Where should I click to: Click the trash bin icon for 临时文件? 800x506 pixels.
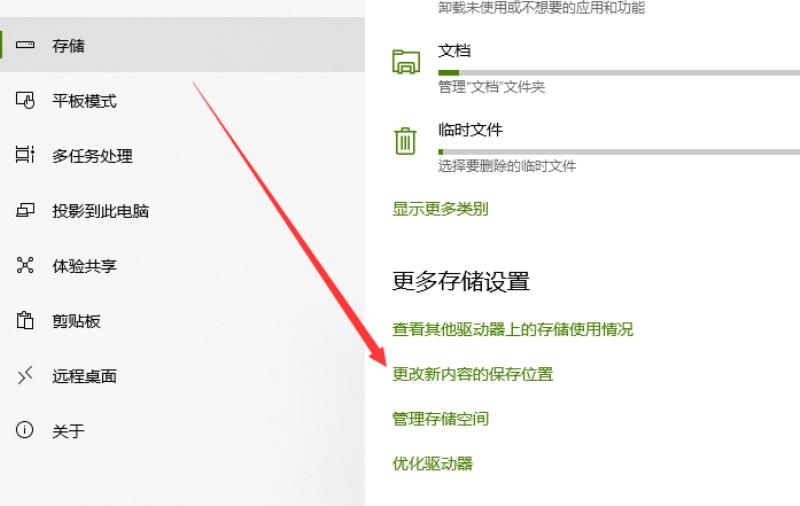pos(405,141)
